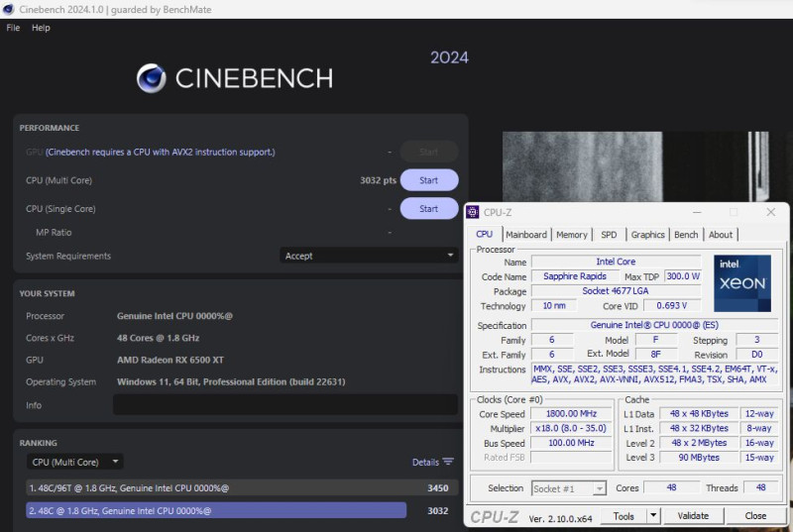
Task: Click the Bus Speed 100.00 MHz value
Action: coord(572,443)
